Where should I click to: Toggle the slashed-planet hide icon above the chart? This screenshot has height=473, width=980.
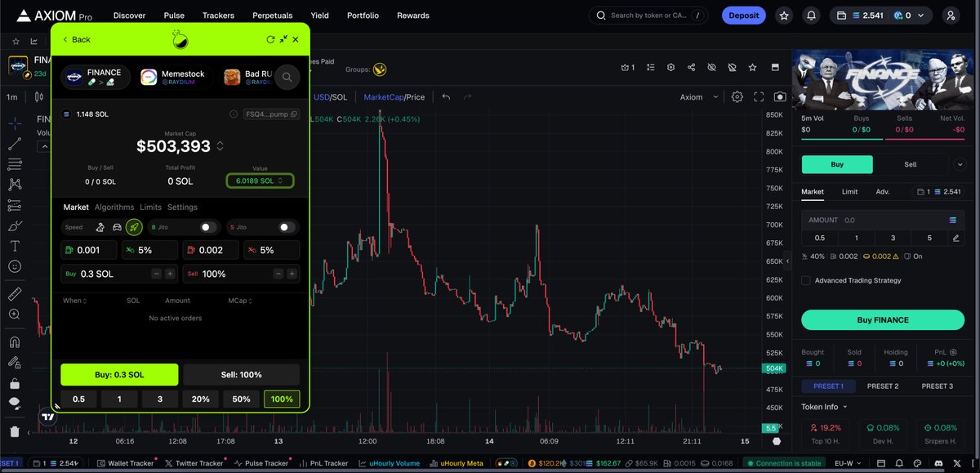(732, 67)
